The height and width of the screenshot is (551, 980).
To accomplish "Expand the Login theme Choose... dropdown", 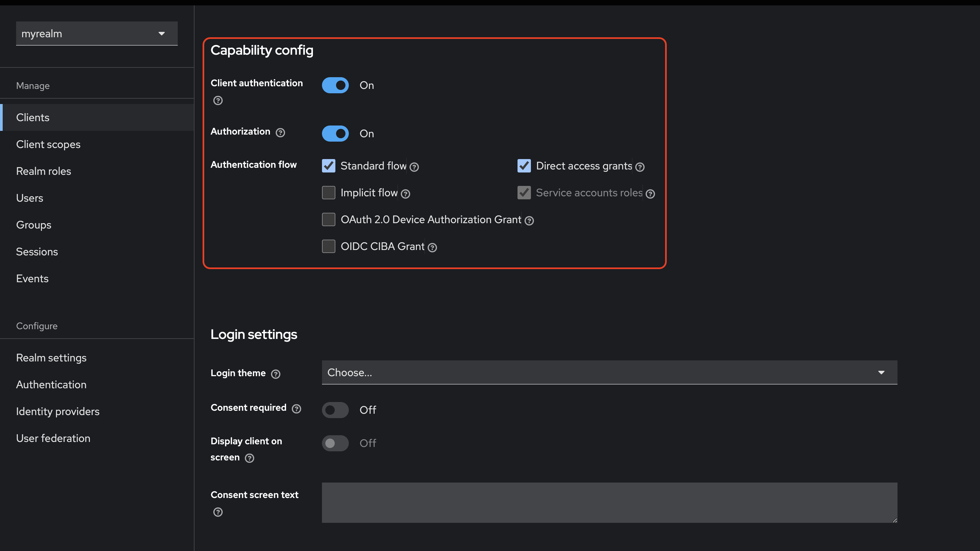I will [x=609, y=372].
